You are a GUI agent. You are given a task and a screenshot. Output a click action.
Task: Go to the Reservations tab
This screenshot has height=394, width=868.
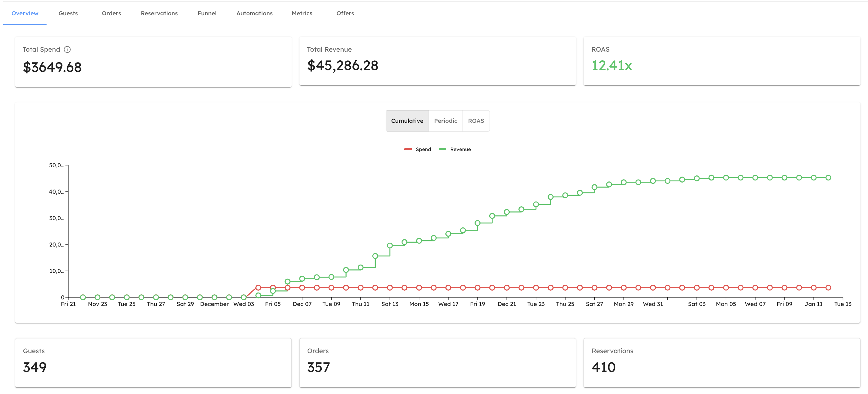coord(159,14)
